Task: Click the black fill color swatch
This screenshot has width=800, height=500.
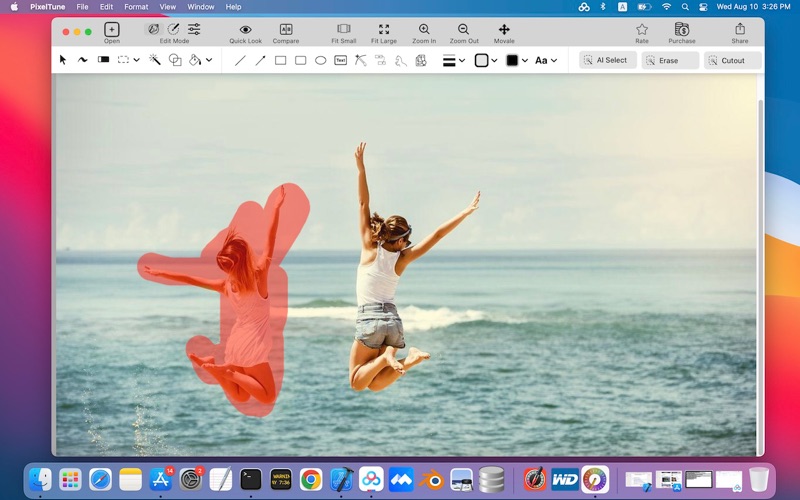Action: (512, 60)
